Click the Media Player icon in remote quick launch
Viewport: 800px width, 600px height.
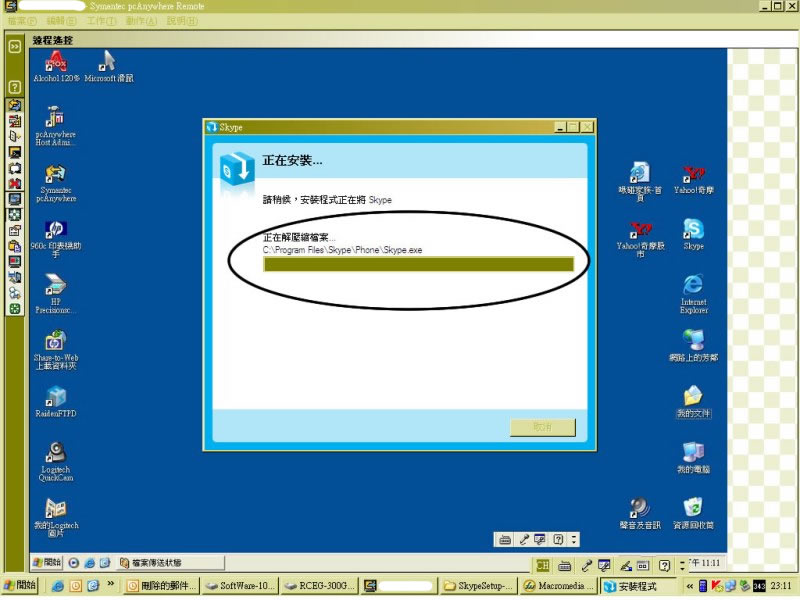[74, 563]
